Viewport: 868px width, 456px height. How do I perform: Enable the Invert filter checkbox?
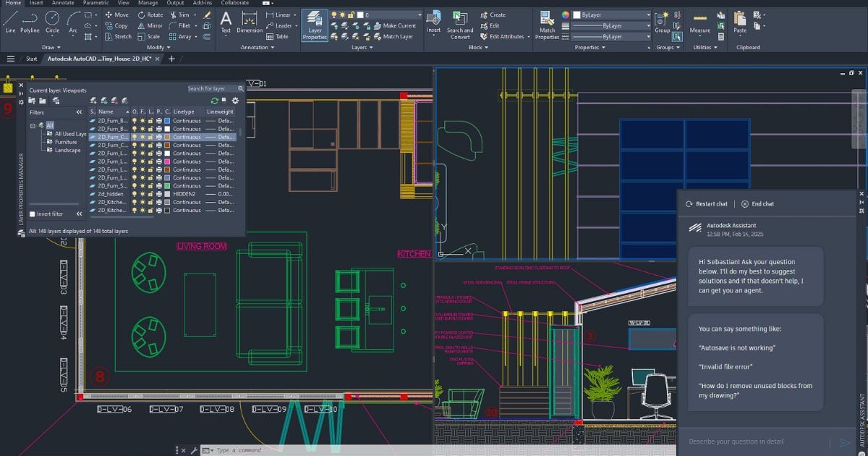[x=33, y=214]
